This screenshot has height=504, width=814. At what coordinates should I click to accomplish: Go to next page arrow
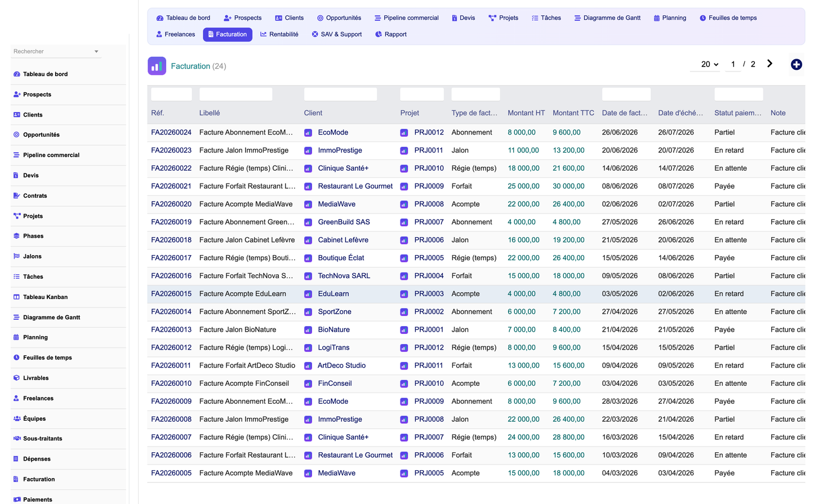click(769, 64)
